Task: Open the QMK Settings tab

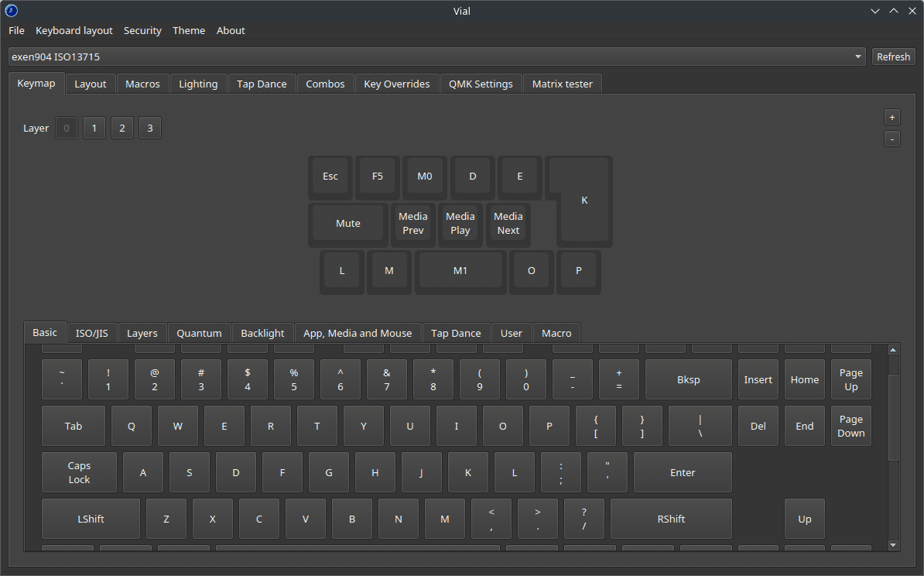Action: 481,84
